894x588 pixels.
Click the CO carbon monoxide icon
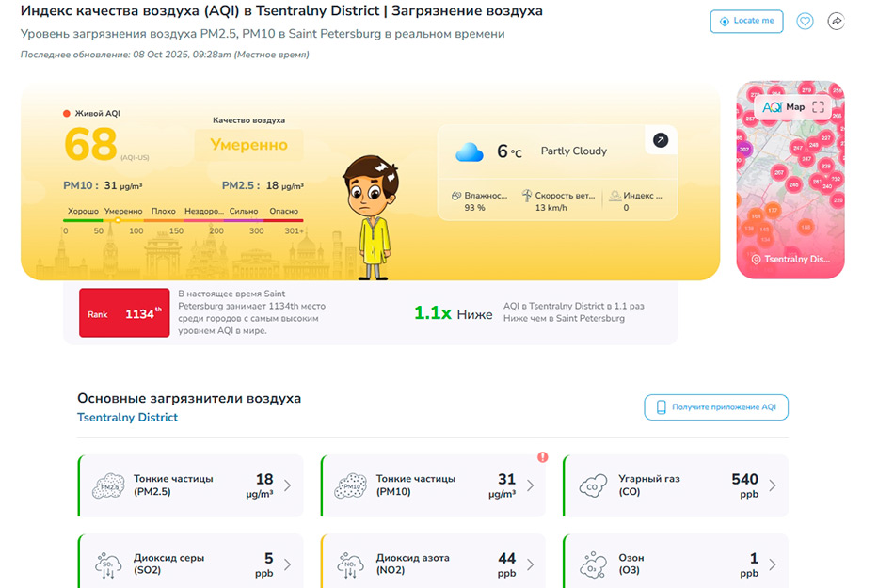(x=594, y=485)
